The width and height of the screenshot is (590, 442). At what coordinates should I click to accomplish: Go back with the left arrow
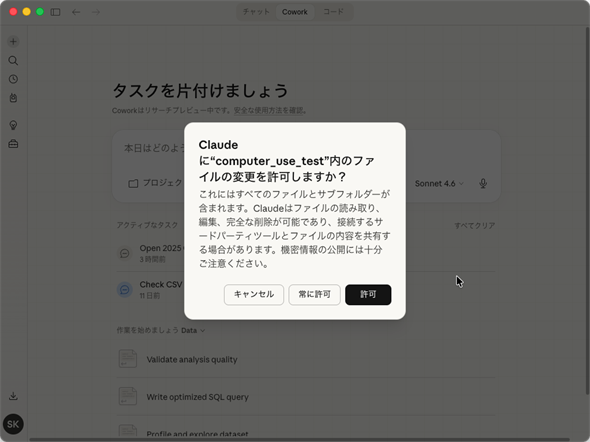tap(76, 12)
